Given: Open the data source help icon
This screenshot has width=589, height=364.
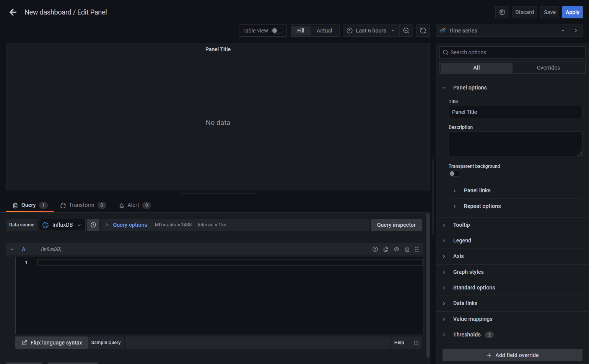Looking at the screenshot, I should tap(93, 225).
